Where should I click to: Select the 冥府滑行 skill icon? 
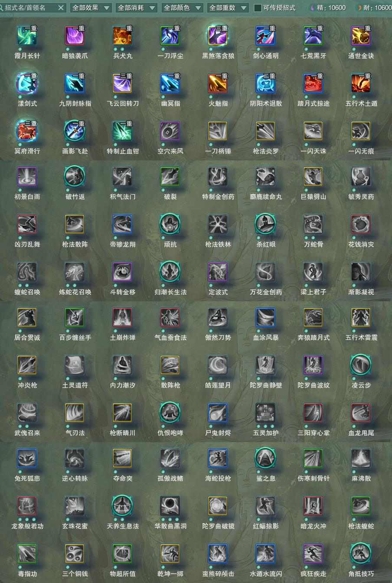tap(27, 131)
